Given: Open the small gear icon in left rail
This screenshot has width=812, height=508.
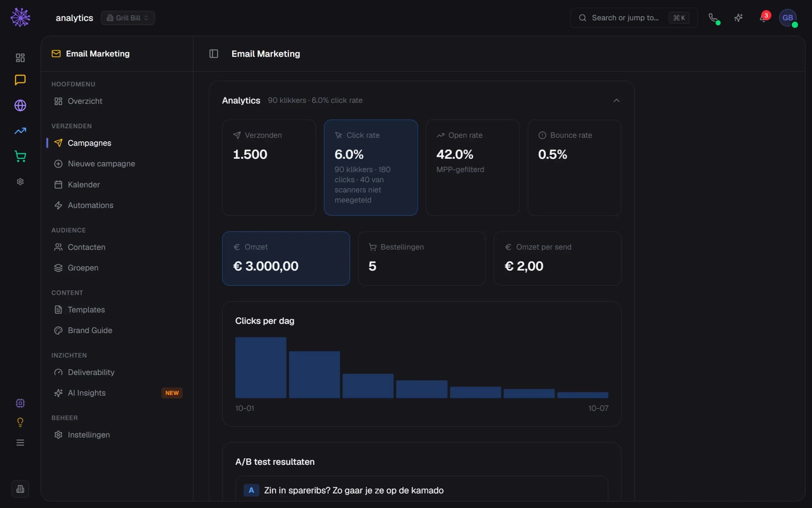Looking at the screenshot, I should click(20, 182).
